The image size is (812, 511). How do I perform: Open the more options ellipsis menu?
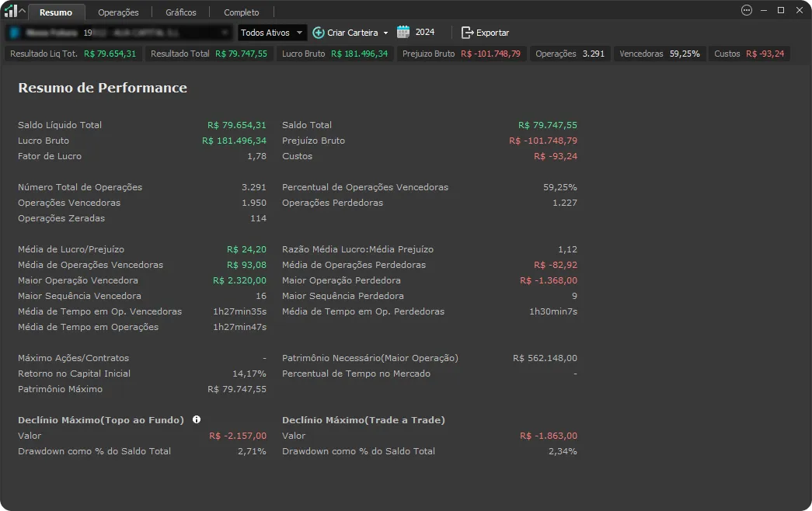[747, 11]
